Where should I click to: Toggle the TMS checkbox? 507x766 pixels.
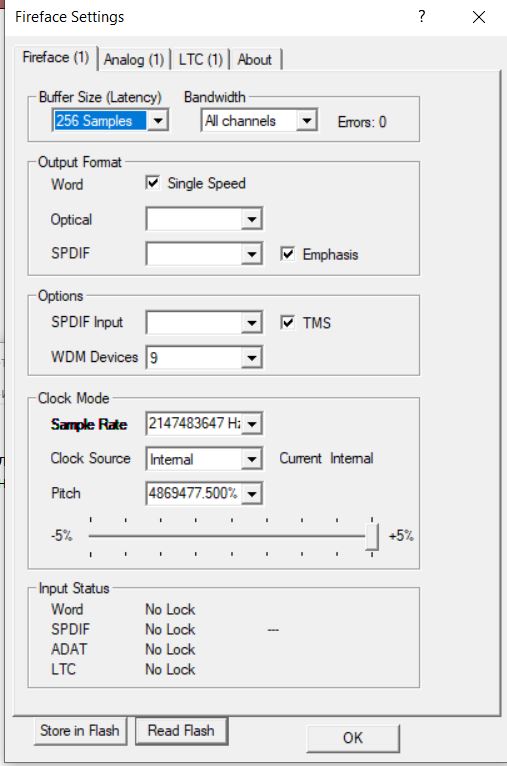288,322
